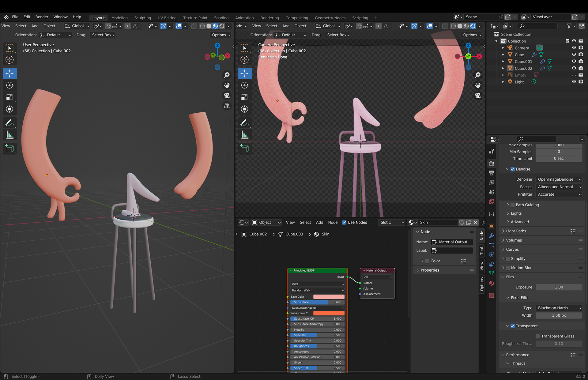Switch to the Shading workspace tab
This screenshot has height=380, width=588.
[221, 18]
